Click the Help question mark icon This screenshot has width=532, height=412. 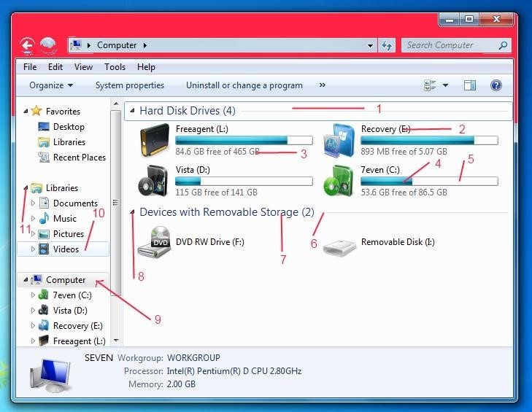click(496, 85)
